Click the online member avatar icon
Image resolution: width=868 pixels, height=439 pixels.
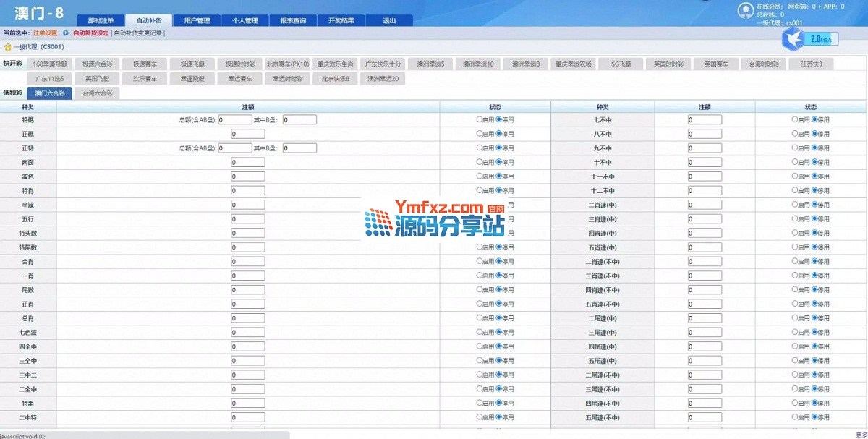tap(745, 11)
